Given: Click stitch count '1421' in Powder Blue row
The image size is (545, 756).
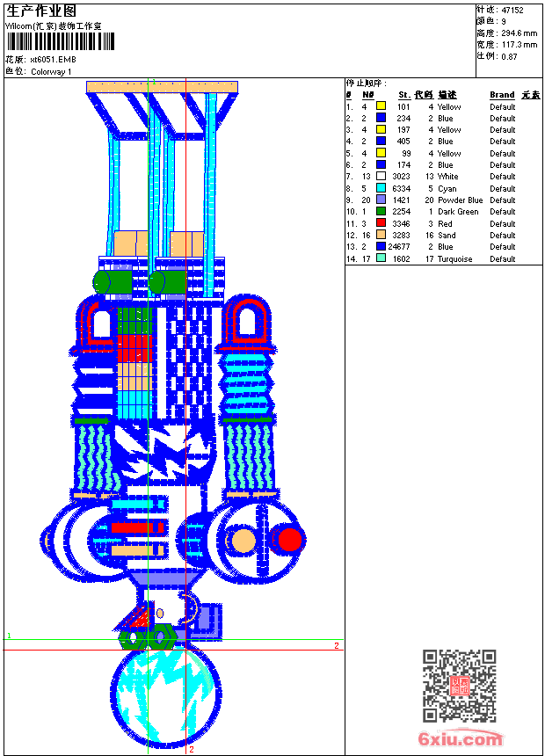Looking at the screenshot, I should [401, 200].
